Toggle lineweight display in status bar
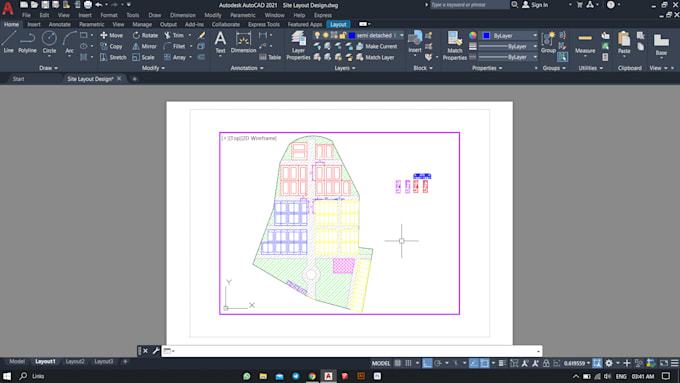This screenshot has width=680, height=383. (502, 363)
